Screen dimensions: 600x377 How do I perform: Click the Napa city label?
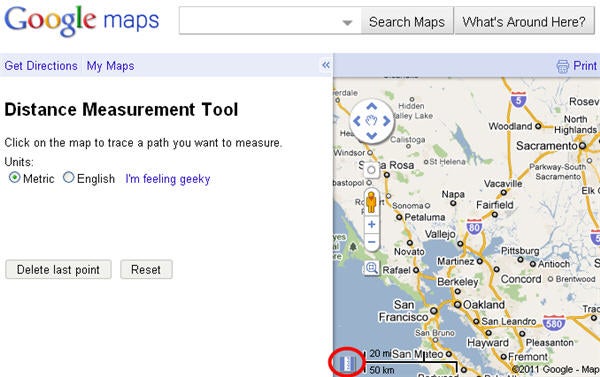pos(453,194)
